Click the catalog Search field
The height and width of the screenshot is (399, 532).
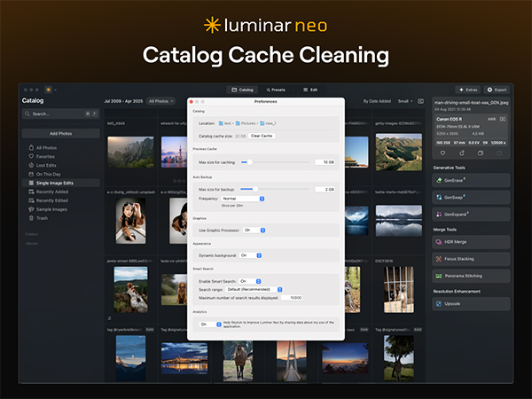pos(60,113)
